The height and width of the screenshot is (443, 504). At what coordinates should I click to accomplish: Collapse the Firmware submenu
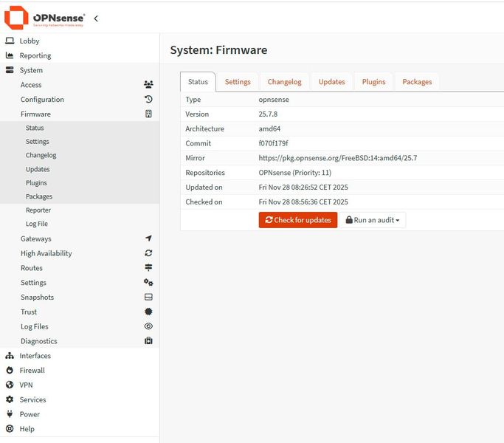tap(80, 114)
